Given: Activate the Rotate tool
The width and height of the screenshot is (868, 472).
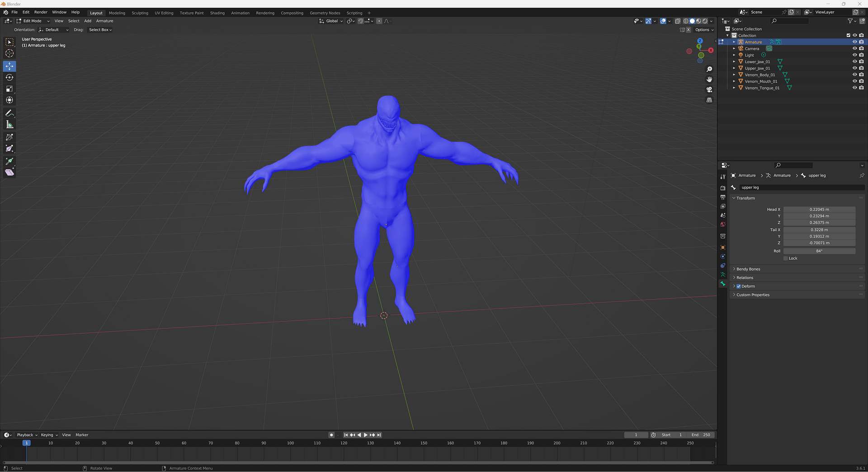Looking at the screenshot, I should pos(9,78).
